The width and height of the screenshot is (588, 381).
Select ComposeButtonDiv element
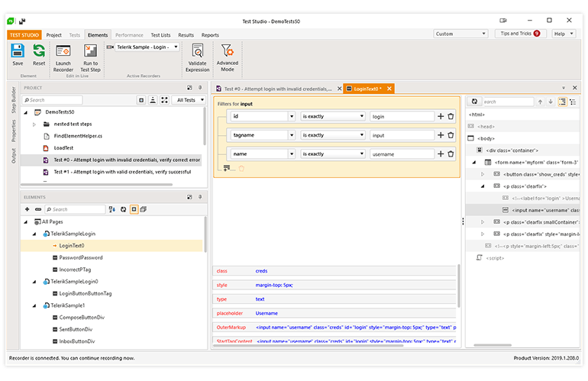point(82,318)
